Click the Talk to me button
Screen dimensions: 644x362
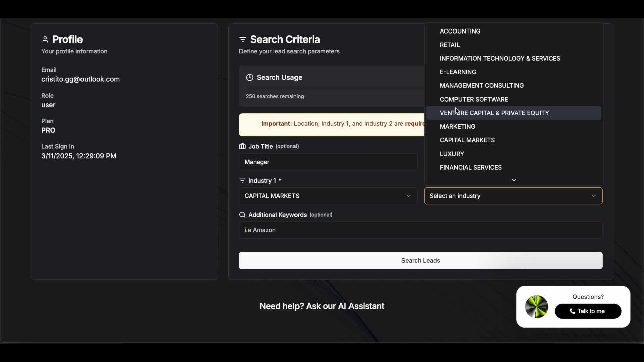(588, 311)
